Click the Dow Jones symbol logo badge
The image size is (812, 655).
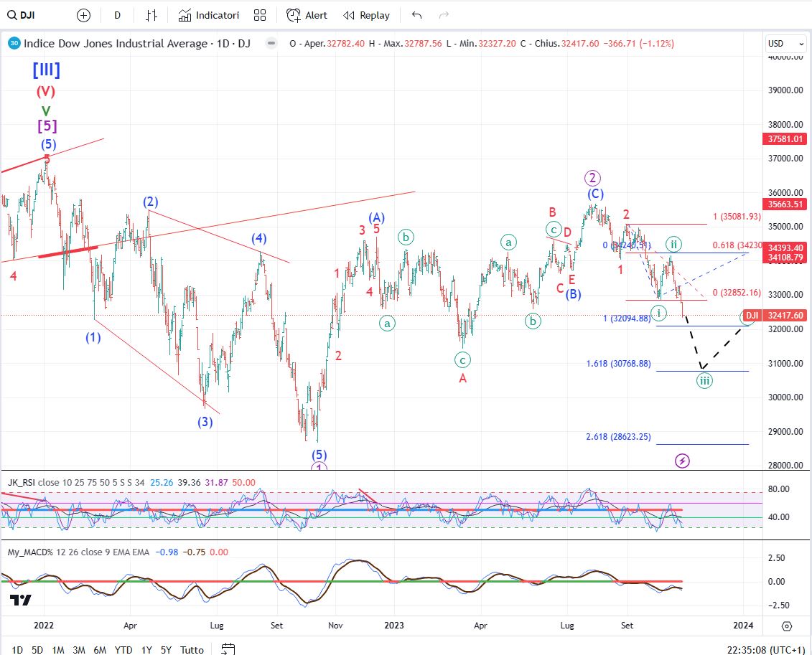point(14,44)
